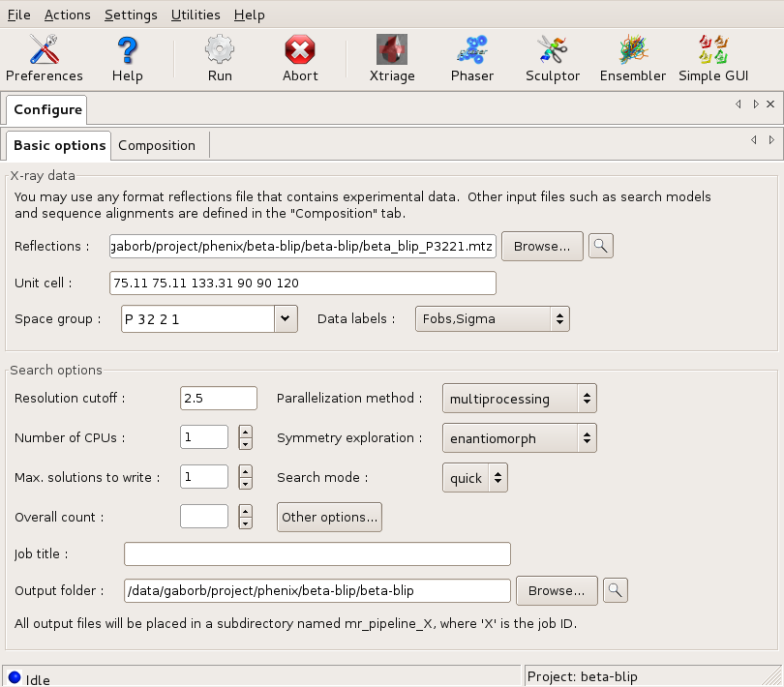This screenshot has height=687, width=784.
Task: Switch to the Composition tab
Action: (x=157, y=145)
